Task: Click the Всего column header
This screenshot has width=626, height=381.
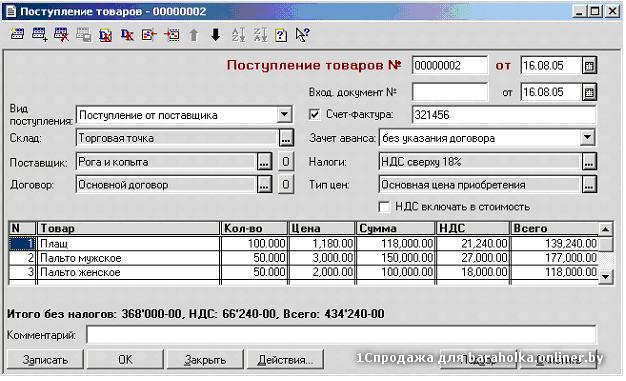Action: tap(555, 228)
